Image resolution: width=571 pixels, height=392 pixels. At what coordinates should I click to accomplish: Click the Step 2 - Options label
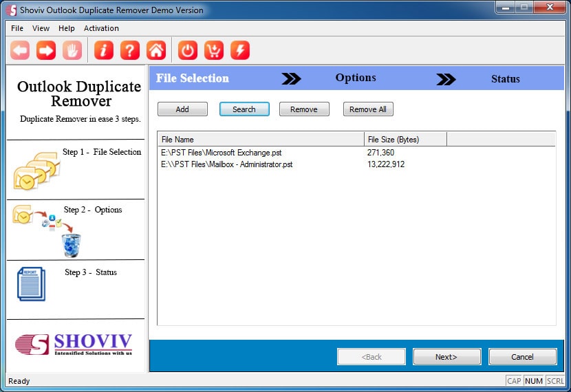click(x=93, y=210)
